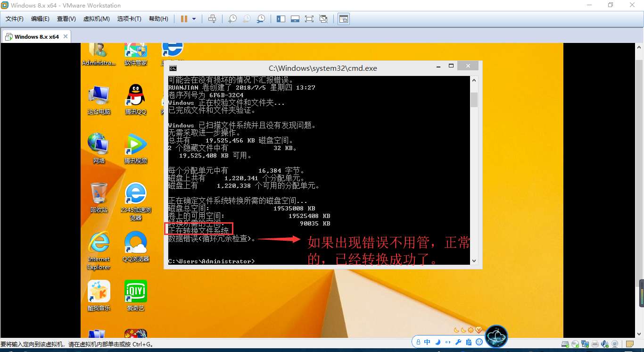Open the 帮助(H) menu
This screenshot has width=644, height=352.
(158, 19)
